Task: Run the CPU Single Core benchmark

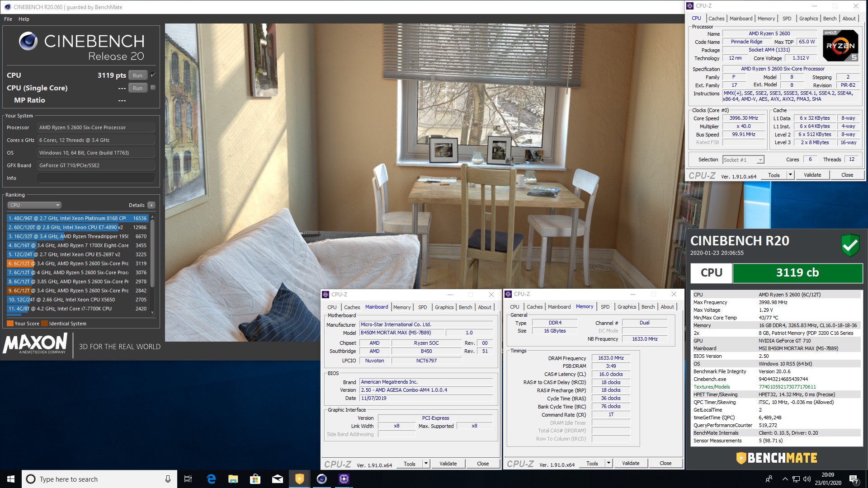Action: (138, 88)
